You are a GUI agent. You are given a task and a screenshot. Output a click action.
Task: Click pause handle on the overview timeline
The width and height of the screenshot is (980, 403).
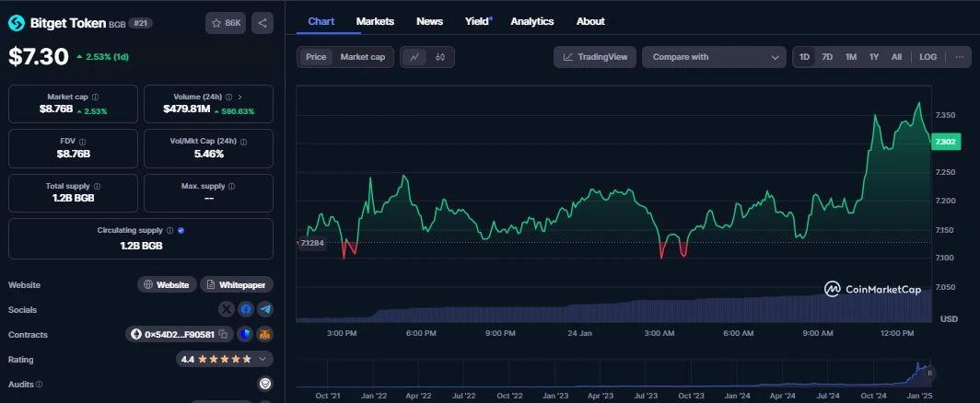pos(929,373)
